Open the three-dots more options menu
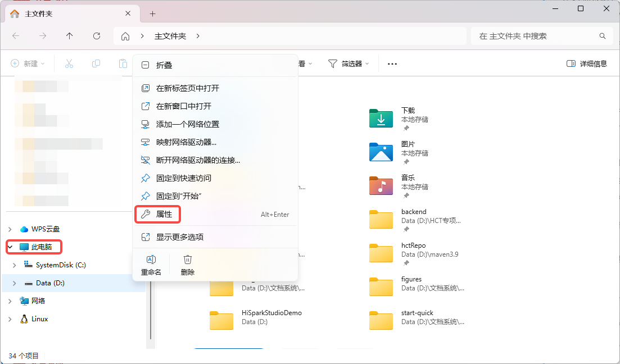The width and height of the screenshot is (620, 364). 392,63
